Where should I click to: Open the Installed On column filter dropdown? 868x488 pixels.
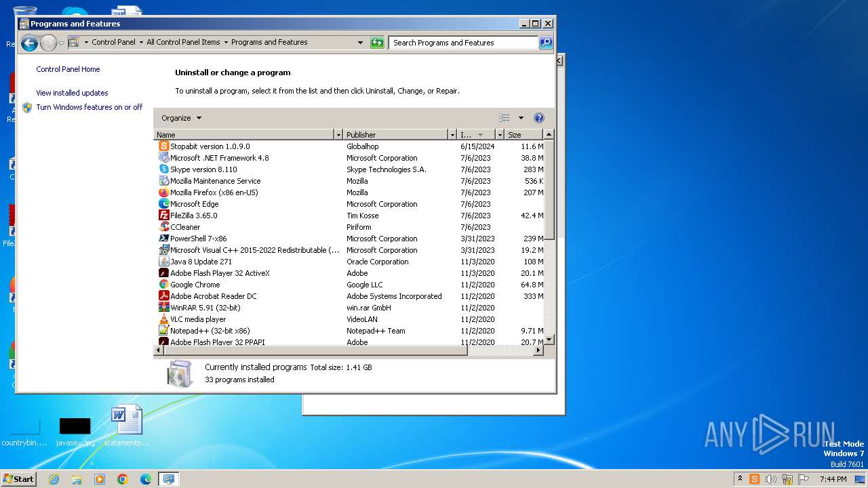click(x=500, y=135)
